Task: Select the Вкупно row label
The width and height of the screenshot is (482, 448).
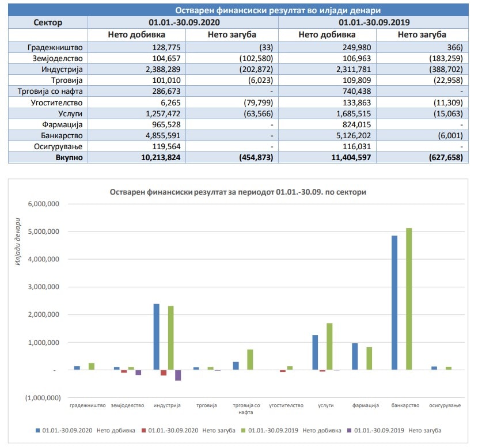Action: (x=69, y=157)
